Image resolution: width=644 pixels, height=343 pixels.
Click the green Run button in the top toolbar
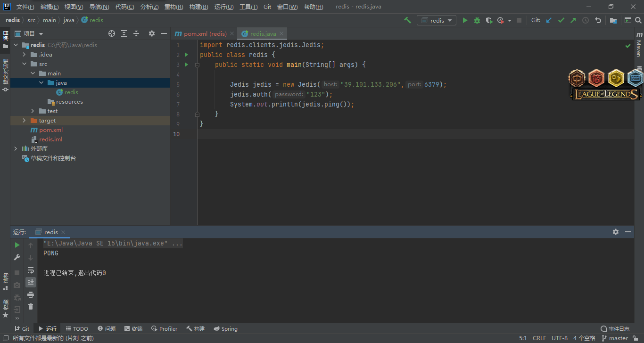point(465,20)
